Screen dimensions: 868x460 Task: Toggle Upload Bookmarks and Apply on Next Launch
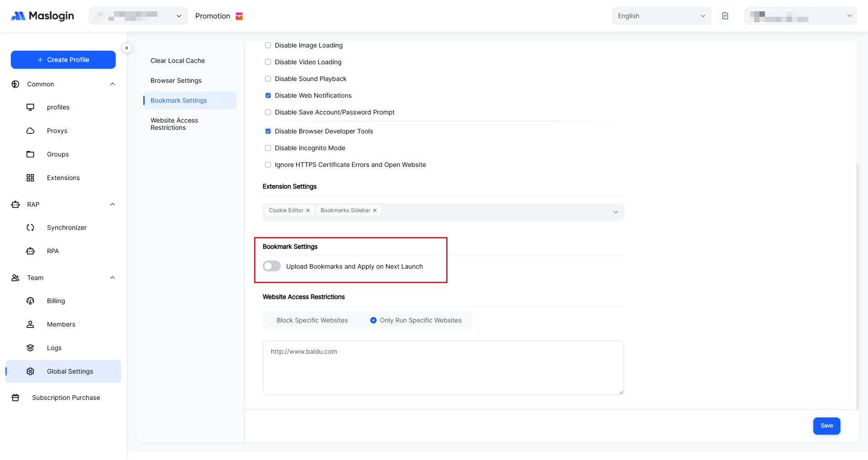click(272, 266)
